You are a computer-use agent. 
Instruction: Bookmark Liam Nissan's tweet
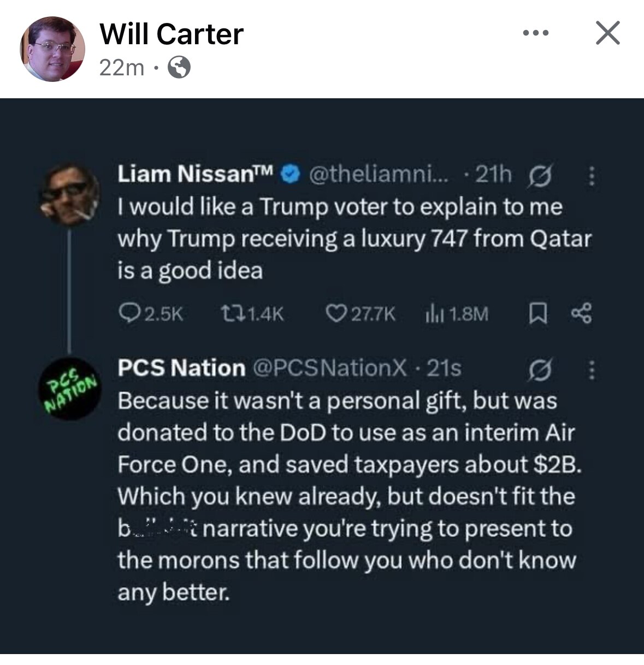[535, 313]
